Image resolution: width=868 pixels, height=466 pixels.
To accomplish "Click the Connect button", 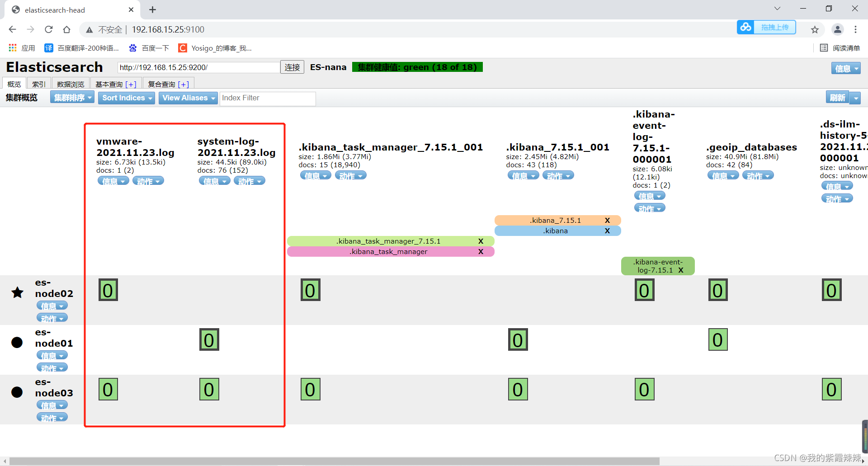I will [292, 67].
